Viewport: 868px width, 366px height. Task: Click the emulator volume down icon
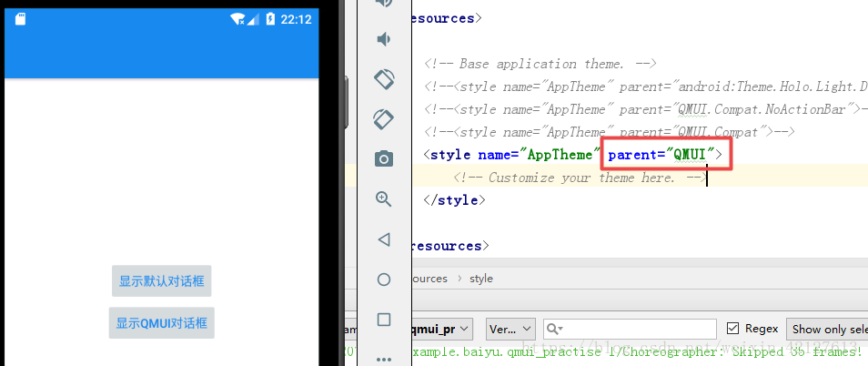click(383, 39)
